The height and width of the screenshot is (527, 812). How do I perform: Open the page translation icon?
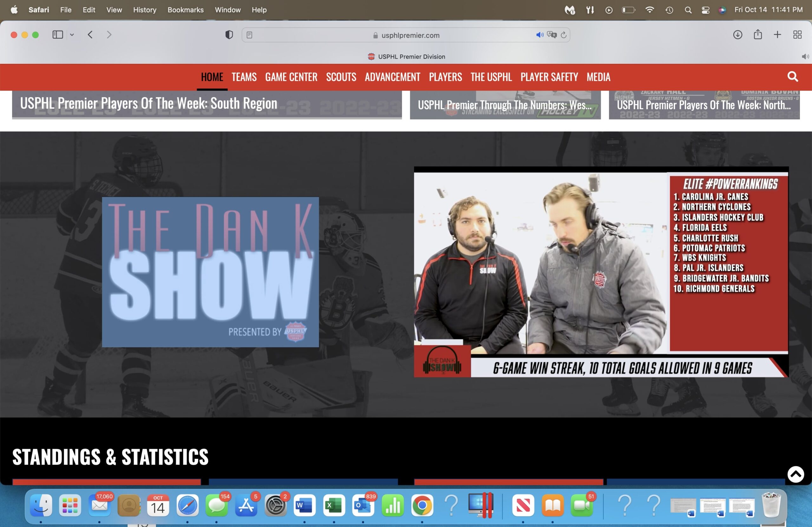point(552,35)
